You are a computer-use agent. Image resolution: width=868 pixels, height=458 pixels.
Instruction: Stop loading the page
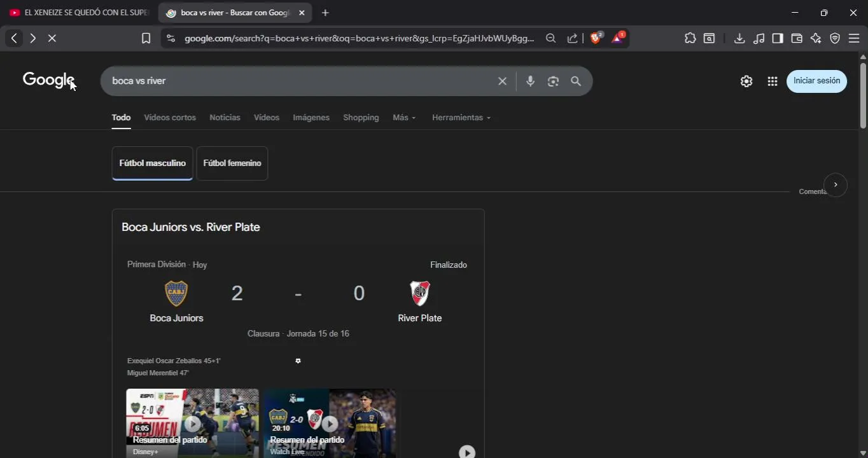[52, 38]
